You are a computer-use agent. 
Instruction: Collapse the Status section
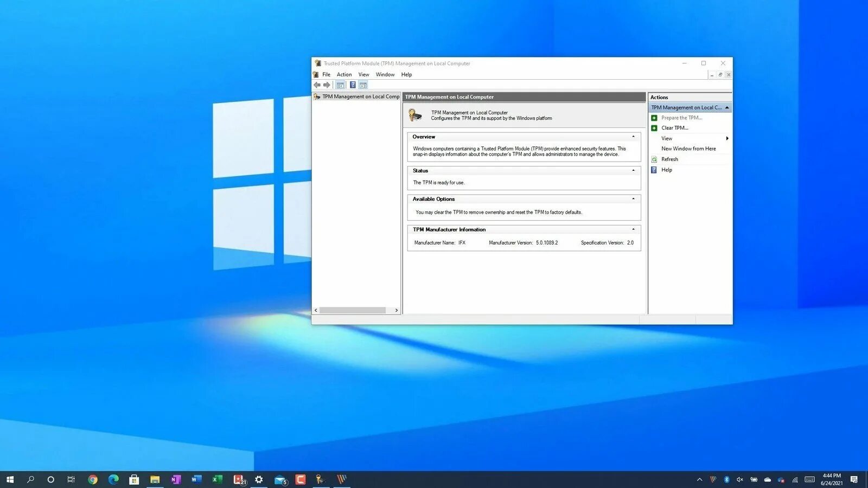(x=633, y=170)
